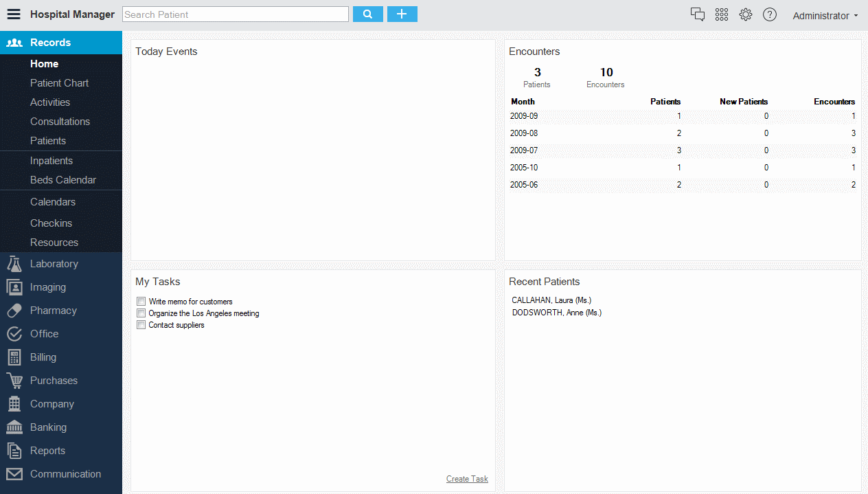The width and height of the screenshot is (868, 494).
Task: Click the Create Task link
Action: click(x=467, y=479)
